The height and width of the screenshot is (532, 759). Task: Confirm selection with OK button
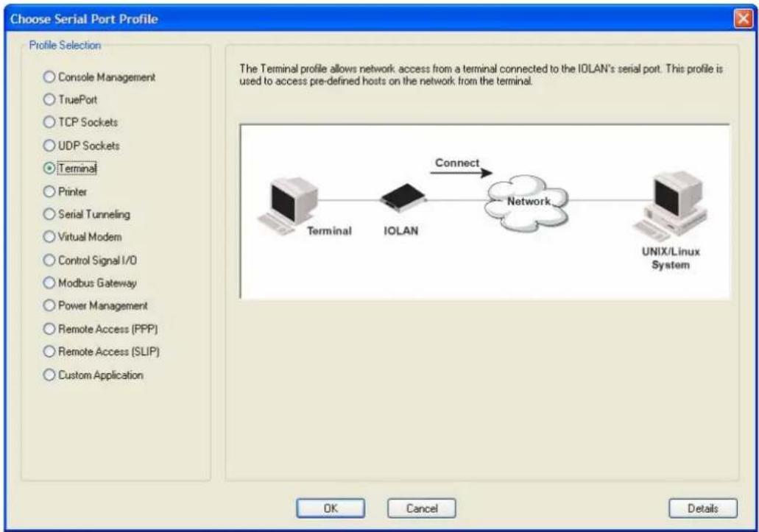coord(331,508)
